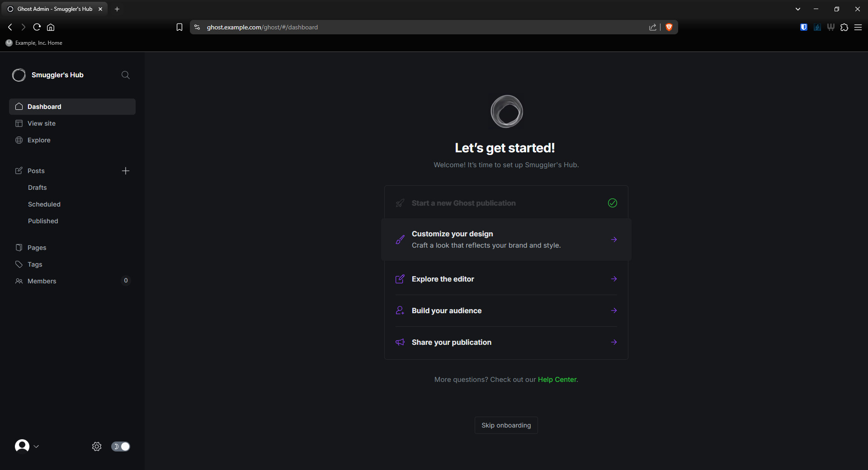The image size is (868, 470).
Task: Open the tab list dropdown chevron
Action: point(798,9)
